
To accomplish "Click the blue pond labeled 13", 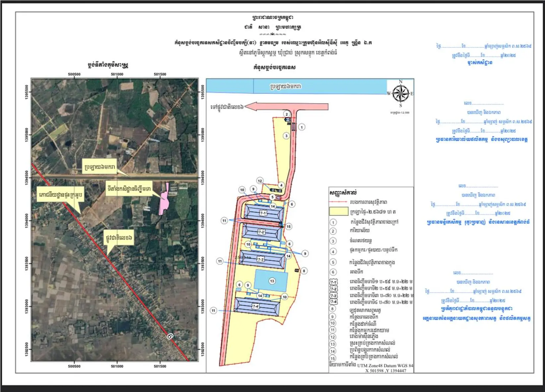I will [271, 281].
